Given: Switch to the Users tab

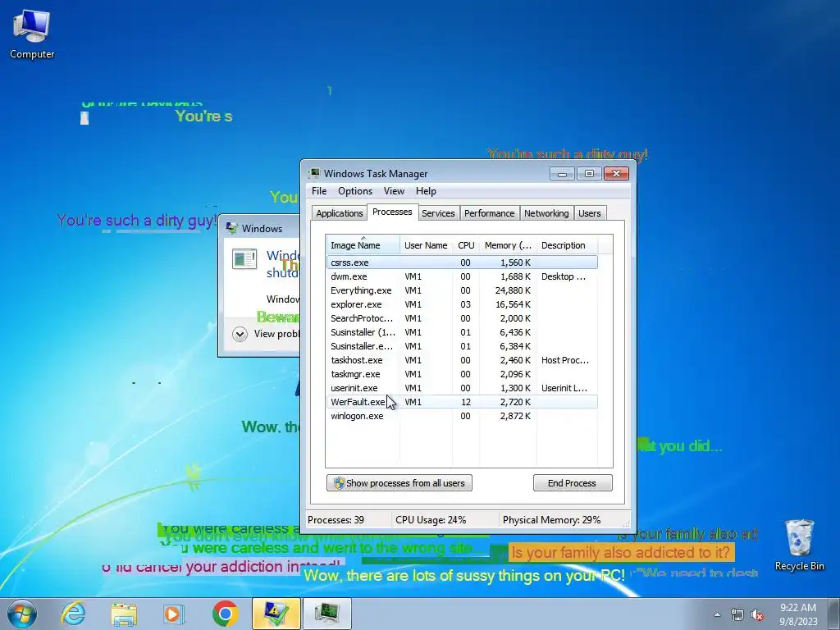Looking at the screenshot, I should point(589,213).
